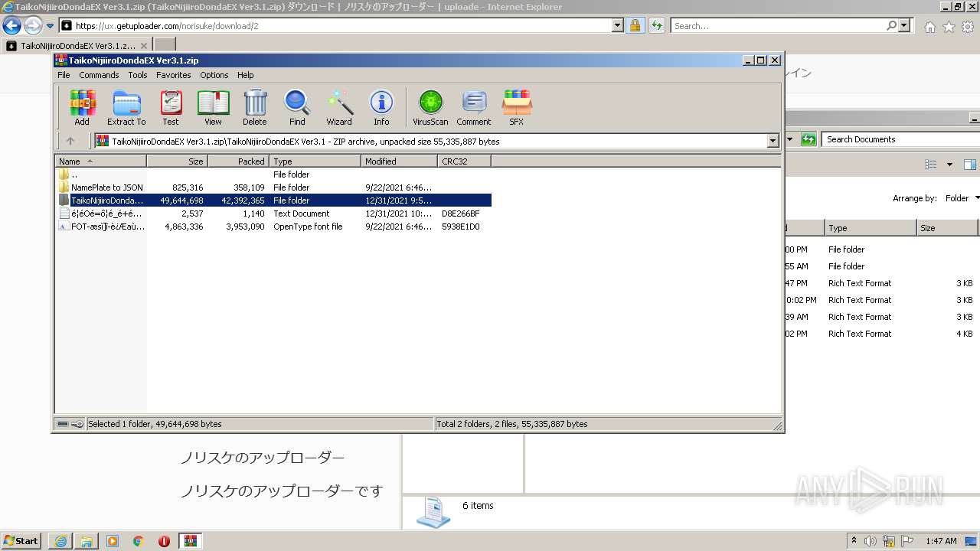980x551 pixels.
Task: Select the TaikoNijiiroDonda folder row
Action: 273,201
